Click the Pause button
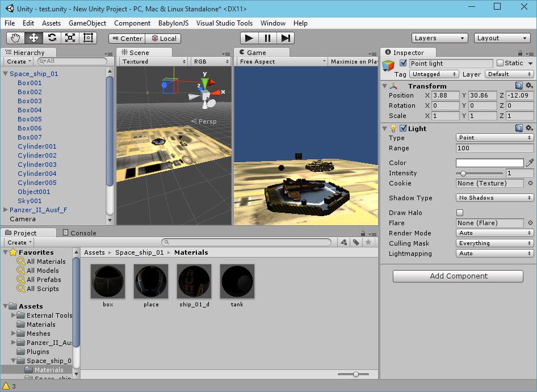Image resolution: width=537 pixels, height=392 pixels. [x=267, y=38]
